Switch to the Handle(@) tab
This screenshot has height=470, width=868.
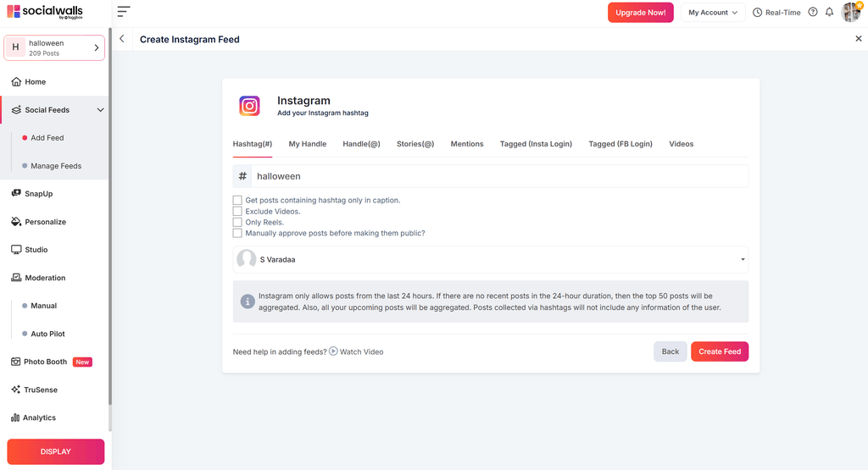click(x=361, y=144)
